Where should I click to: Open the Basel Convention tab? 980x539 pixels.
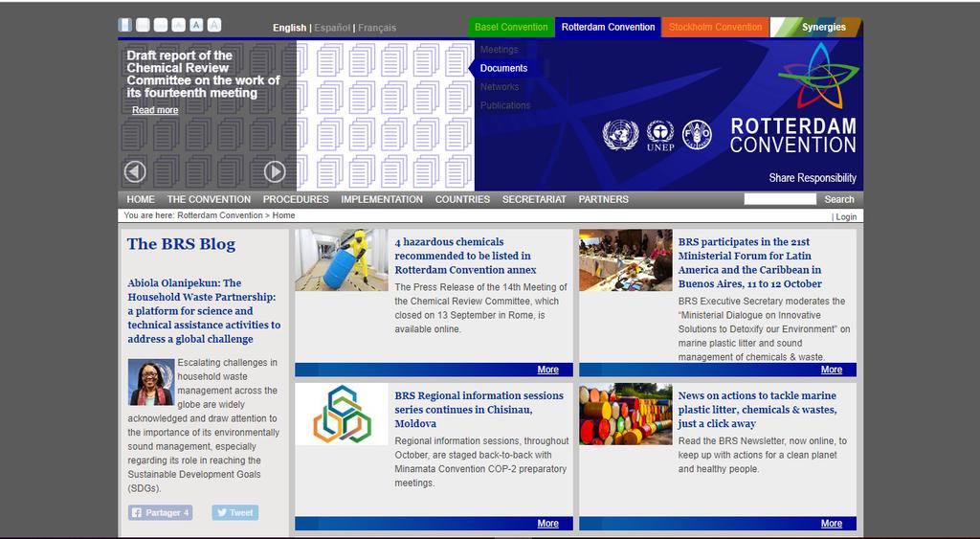[x=511, y=27]
